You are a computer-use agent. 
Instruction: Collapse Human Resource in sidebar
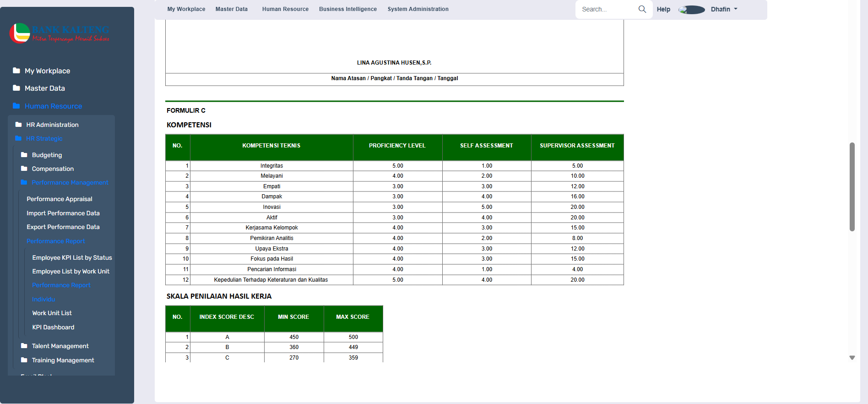click(54, 106)
